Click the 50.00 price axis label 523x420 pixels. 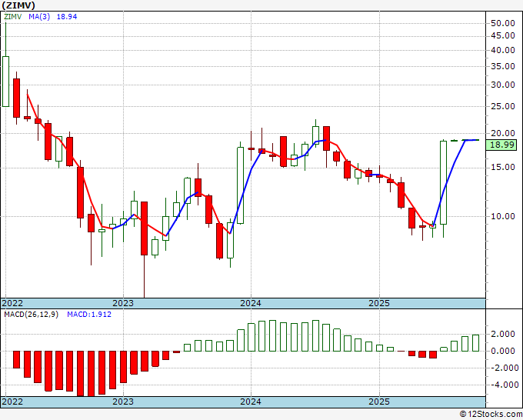[x=503, y=23]
